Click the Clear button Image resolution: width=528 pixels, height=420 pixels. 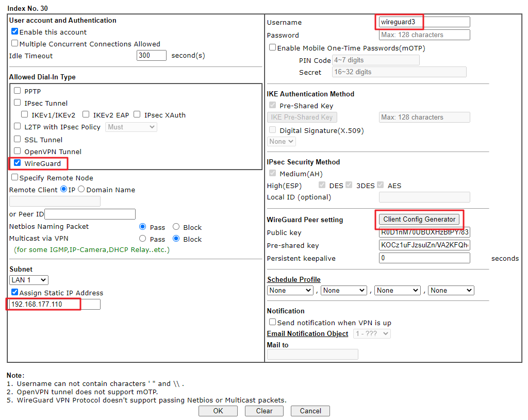[x=264, y=411]
